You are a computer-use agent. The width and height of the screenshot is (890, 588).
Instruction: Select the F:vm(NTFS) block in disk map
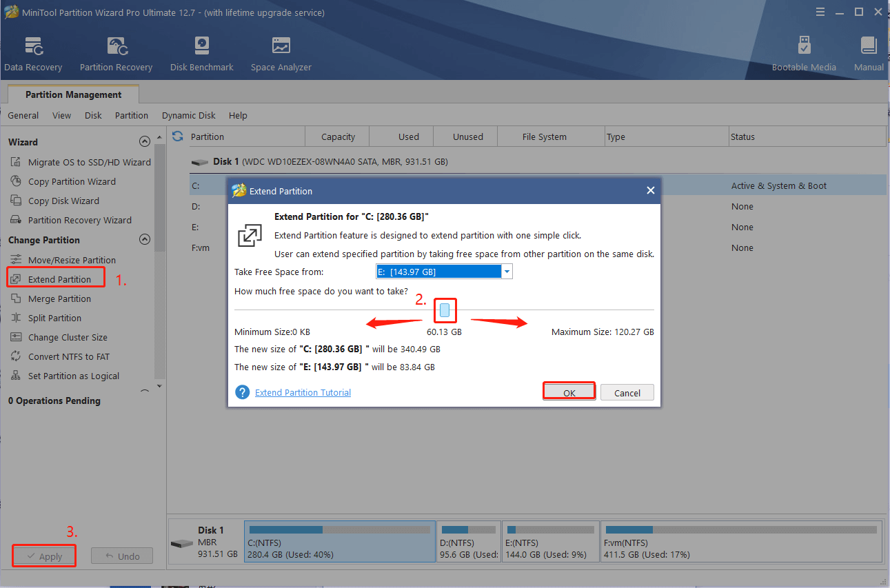click(740, 542)
